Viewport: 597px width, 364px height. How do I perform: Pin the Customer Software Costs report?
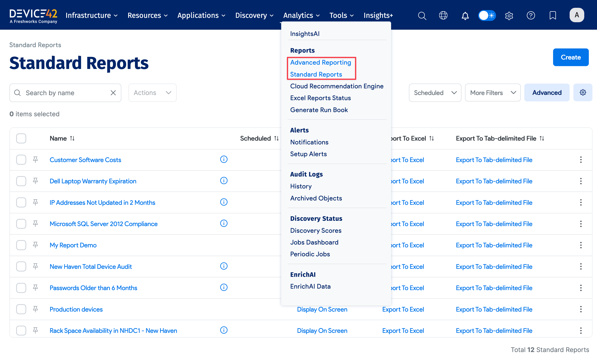pos(35,159)
